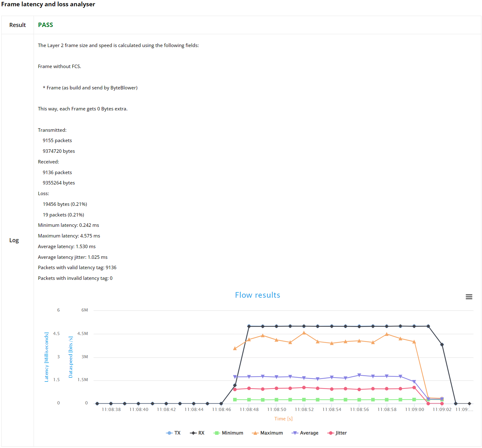The height and width of the screenshot is (448, 482).
Task: Select the Flow results chart title
Action: (257, 295)
